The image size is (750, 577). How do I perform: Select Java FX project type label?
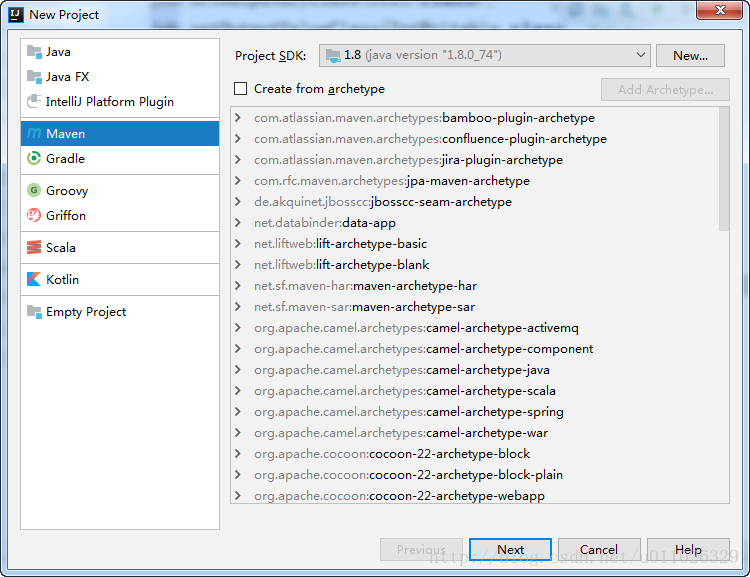(x=67, y=77)
